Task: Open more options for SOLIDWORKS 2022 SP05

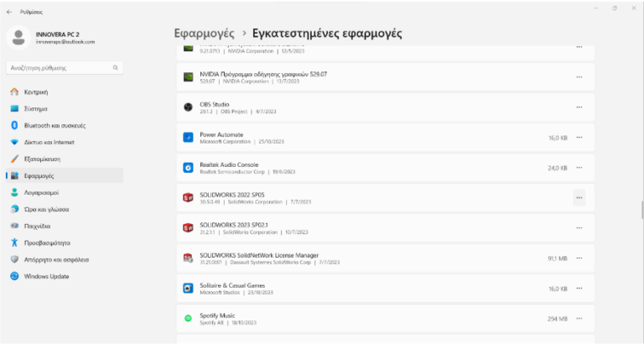Action: (579, 198)
